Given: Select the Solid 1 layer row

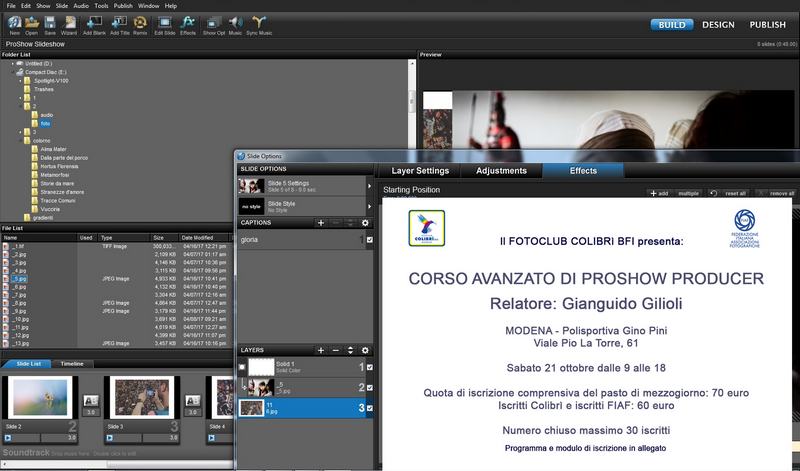Looking at the screenshot, I should point(305,367).
